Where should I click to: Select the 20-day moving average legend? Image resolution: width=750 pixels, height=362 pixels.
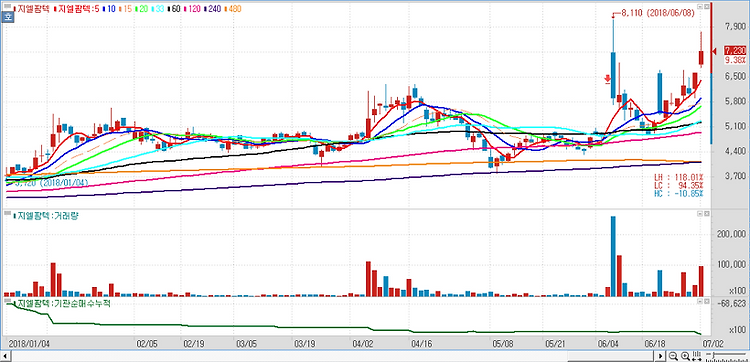pos(142,9)
